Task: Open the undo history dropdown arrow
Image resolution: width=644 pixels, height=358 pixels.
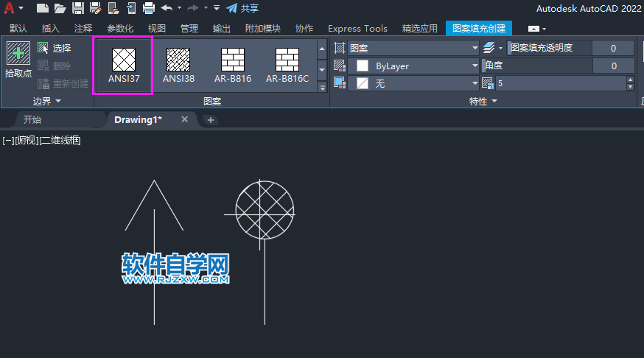Action: pos(179,8)
